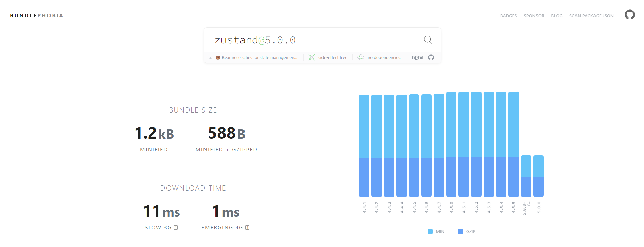Select the 4.4.7 version bar

point(439,145)
